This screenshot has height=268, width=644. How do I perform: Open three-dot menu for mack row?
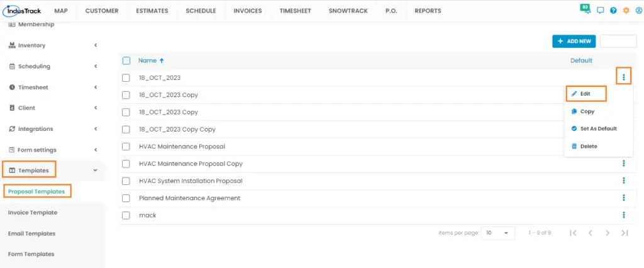[623, 215]
